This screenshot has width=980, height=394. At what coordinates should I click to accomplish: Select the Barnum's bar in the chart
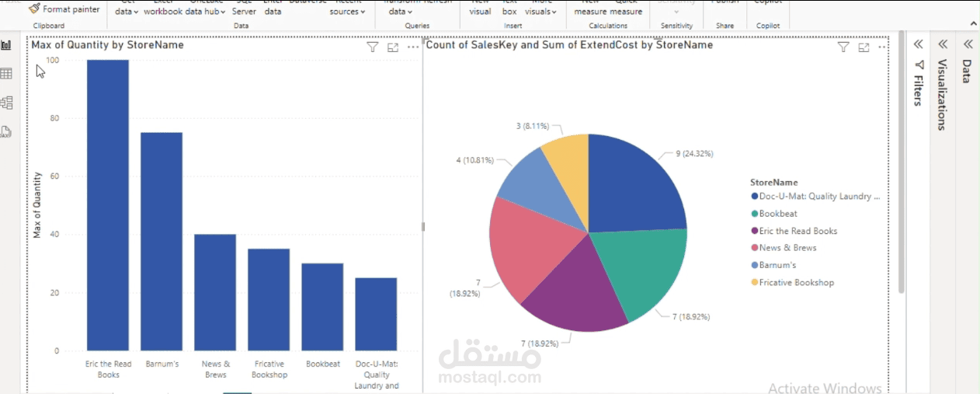[x=162, y=242]
